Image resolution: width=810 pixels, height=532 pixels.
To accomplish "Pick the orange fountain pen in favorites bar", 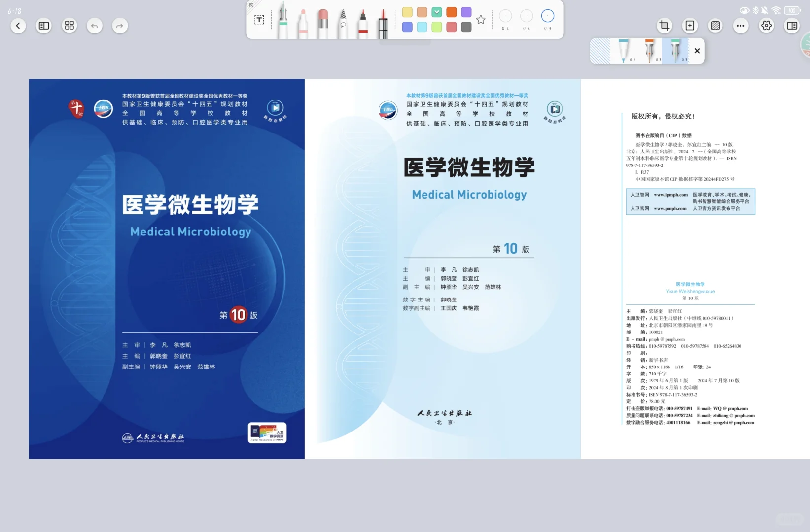I will [649, 50].
